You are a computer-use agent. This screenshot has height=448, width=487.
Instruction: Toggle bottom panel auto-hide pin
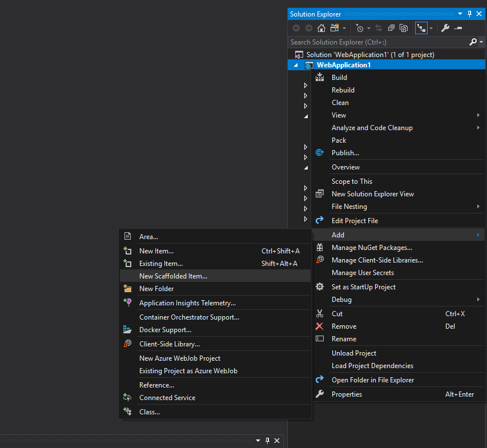tap(267, 441)
